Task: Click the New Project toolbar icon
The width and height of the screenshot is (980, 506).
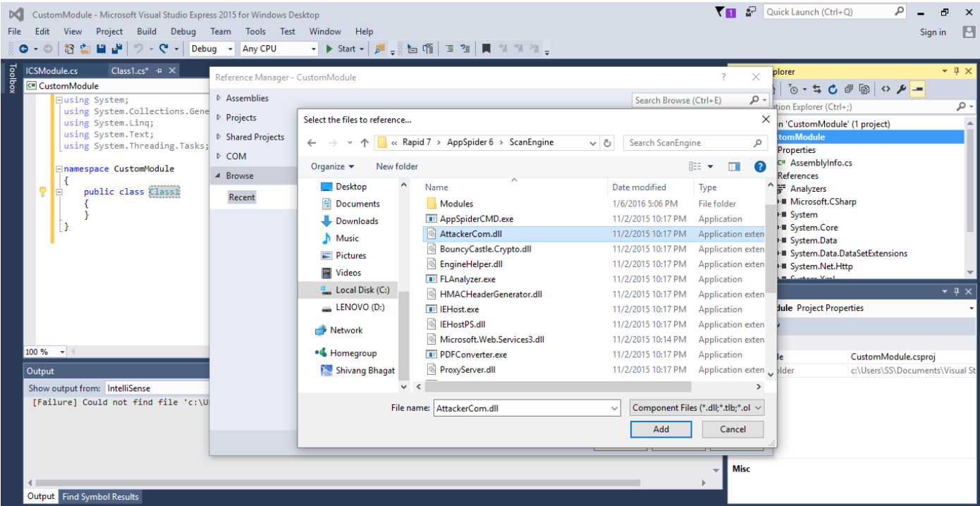Action: pyautogui.click(x=69, y=49)
